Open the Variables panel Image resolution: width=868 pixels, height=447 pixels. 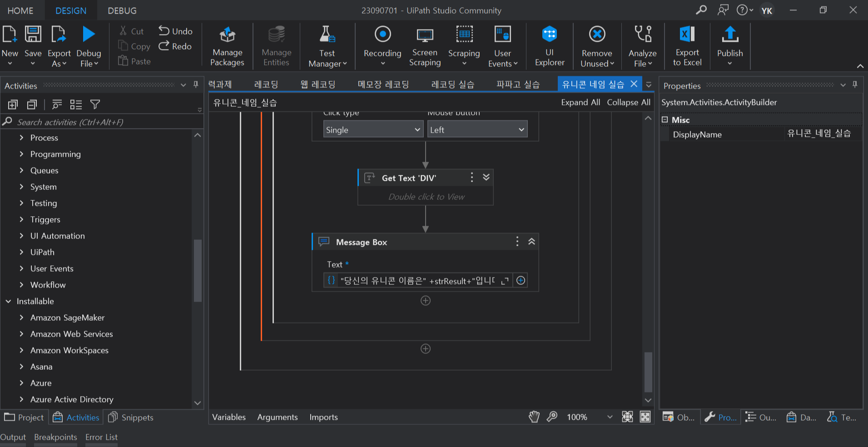tap(229, 417)
